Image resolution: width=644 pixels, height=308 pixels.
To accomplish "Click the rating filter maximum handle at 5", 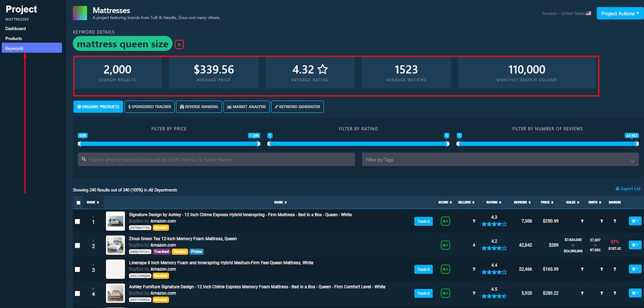I will pos(447,144).
